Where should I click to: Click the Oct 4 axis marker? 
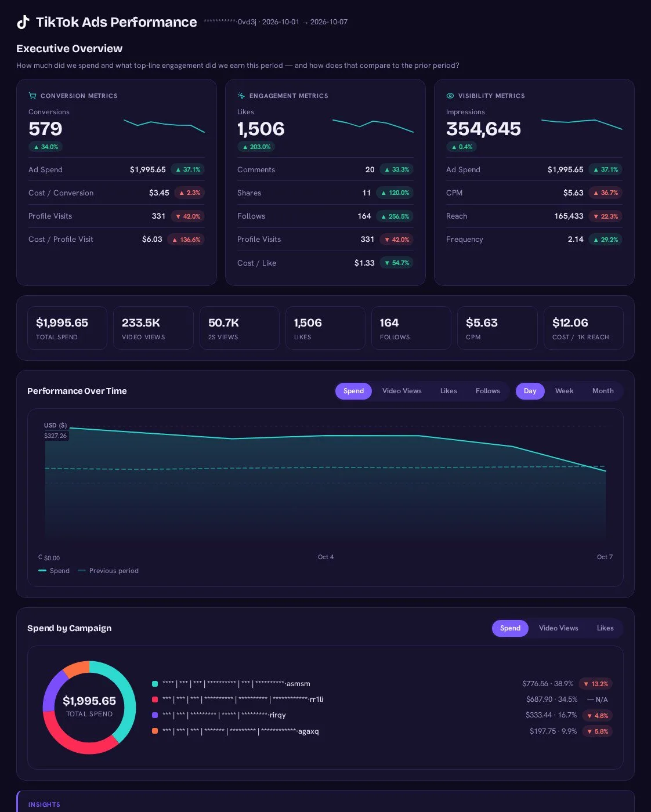(325, 557)
